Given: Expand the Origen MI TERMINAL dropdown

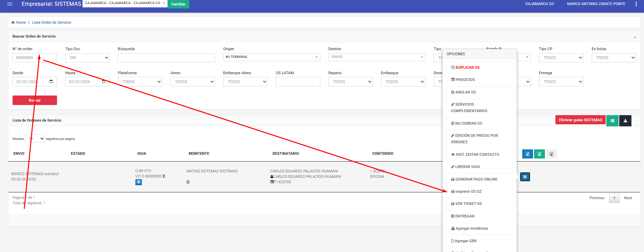Looking at the screenshot, I should pyautogui.click(x=271, y=57).
